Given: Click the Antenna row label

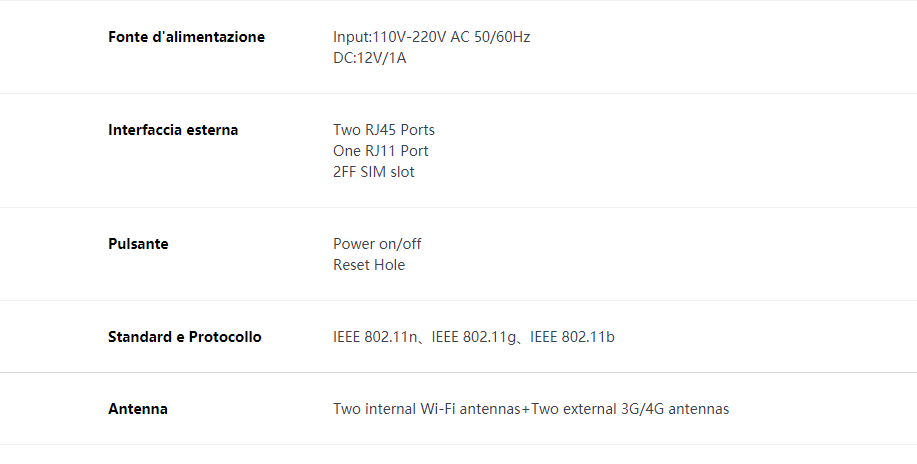Looking at the screenshot, I should click(138, 409).
